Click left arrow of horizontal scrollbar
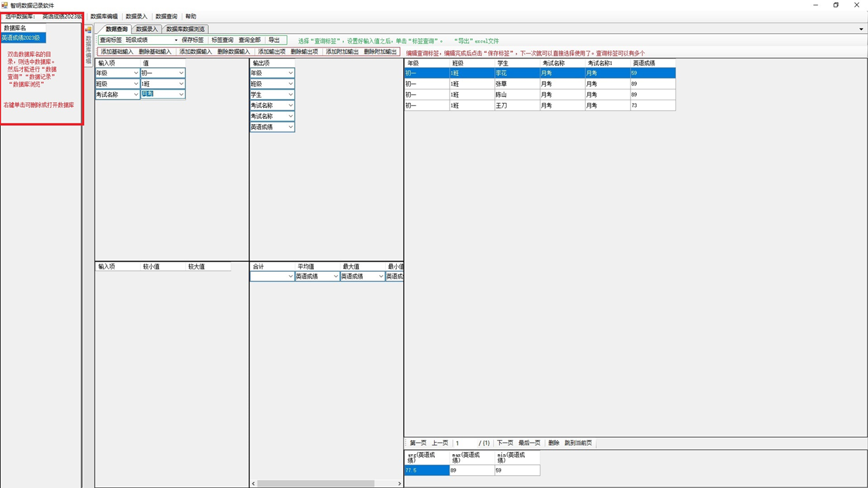 click(254, 483)
